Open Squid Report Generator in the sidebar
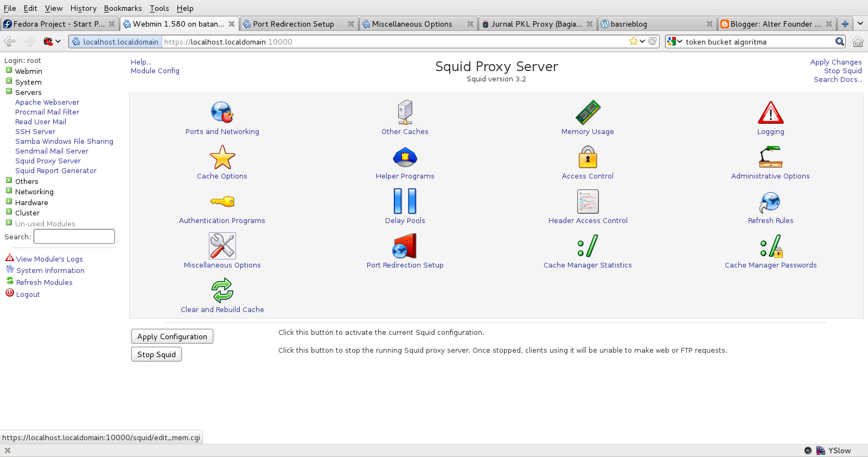 pyautogui.click(x=56, y=170)
